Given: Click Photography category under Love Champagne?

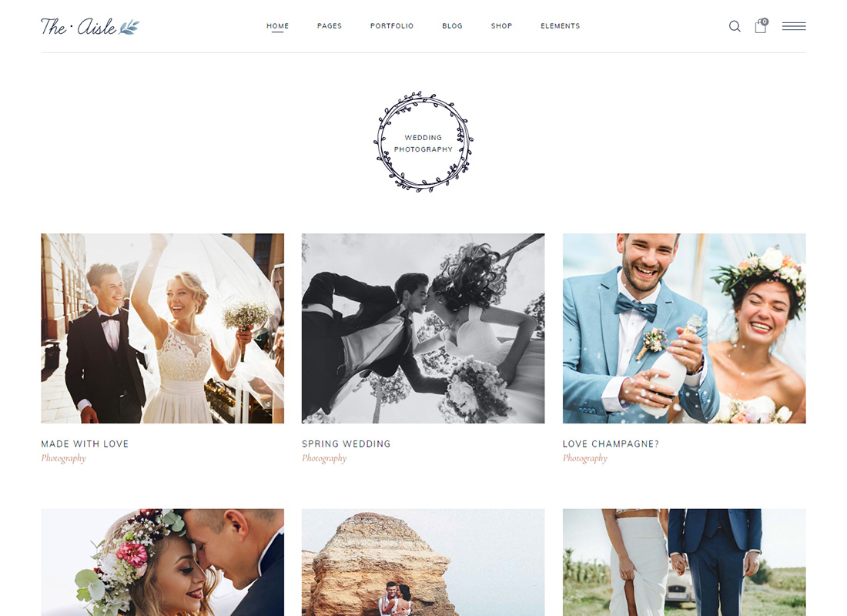Looking at the screenshot, I should click(x=585, y=458).
